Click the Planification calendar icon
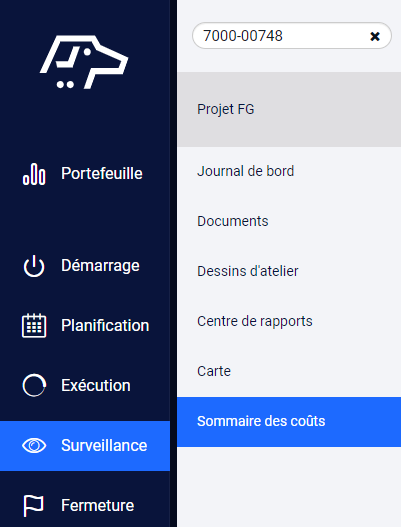 [34, 325]
